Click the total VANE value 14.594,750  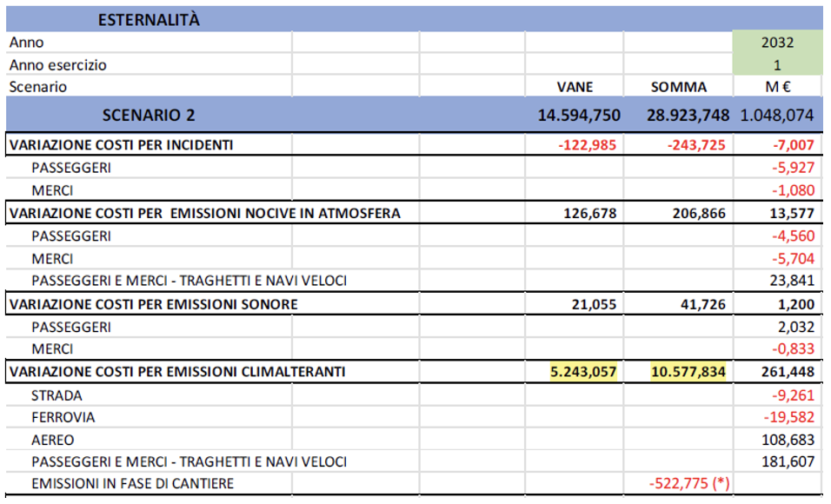[579, 115]
